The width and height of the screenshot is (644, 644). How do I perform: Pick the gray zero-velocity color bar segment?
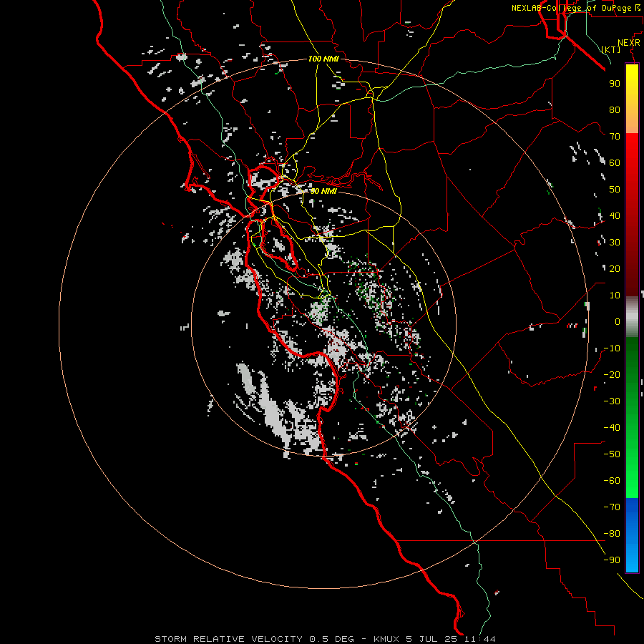tap(632, 317)
